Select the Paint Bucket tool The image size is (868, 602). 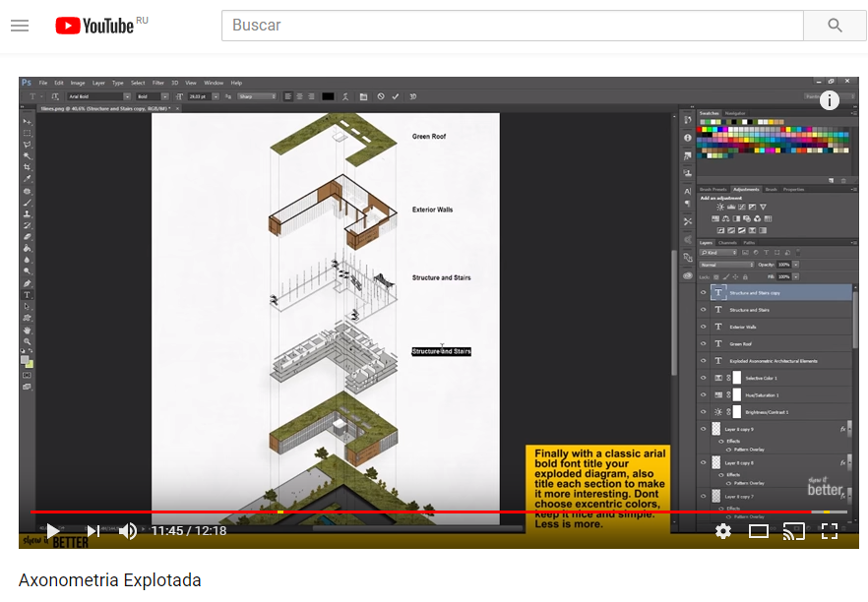[x=27, y=249]
